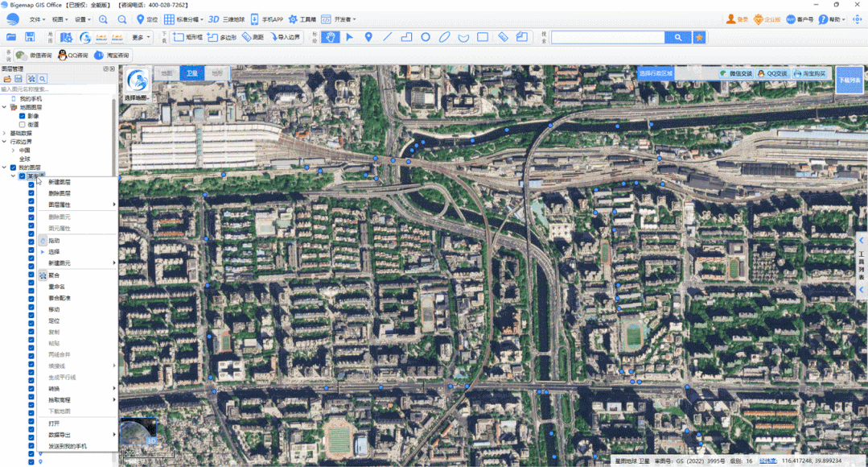The image size is (868, 467).
Task: Click the 选择行政区域 button
Action: click(x=656, y=73)
